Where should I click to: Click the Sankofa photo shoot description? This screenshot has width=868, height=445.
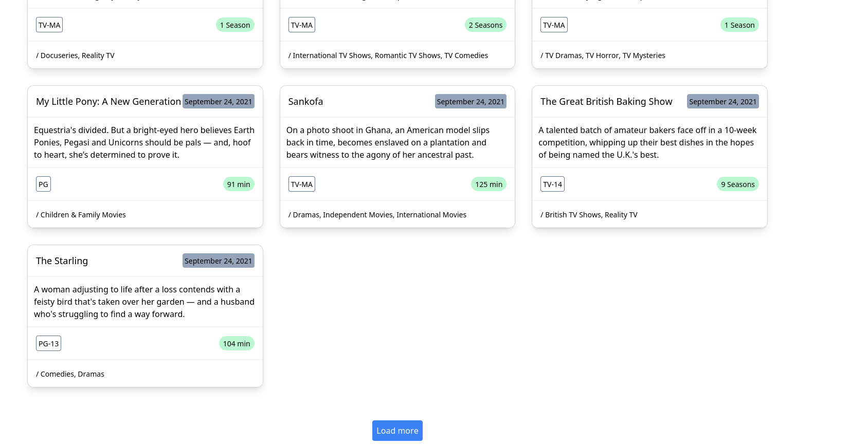tap(388, 142)
